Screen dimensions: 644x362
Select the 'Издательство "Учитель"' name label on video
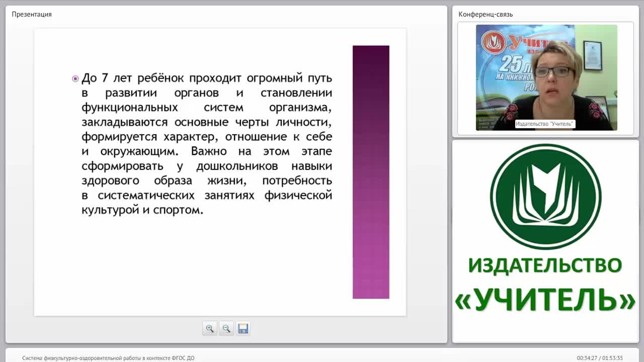pyautogui.click(x=545, y=124)
